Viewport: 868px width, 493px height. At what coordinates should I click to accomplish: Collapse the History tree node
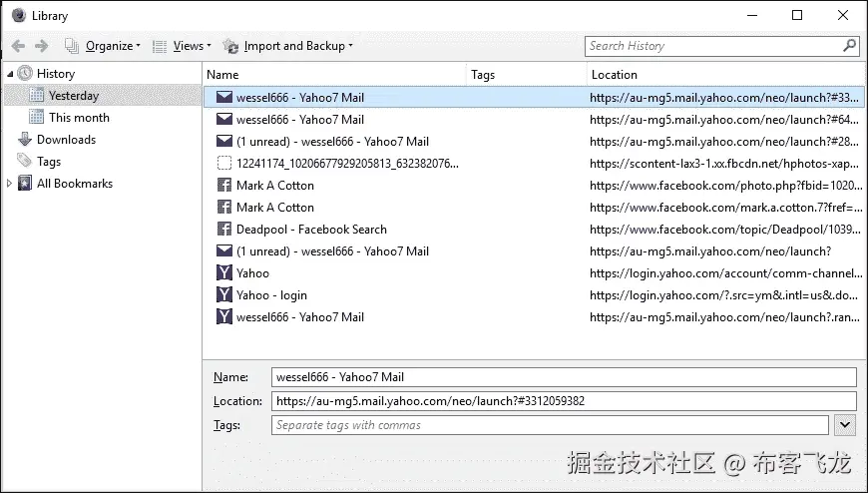point(10,74)
